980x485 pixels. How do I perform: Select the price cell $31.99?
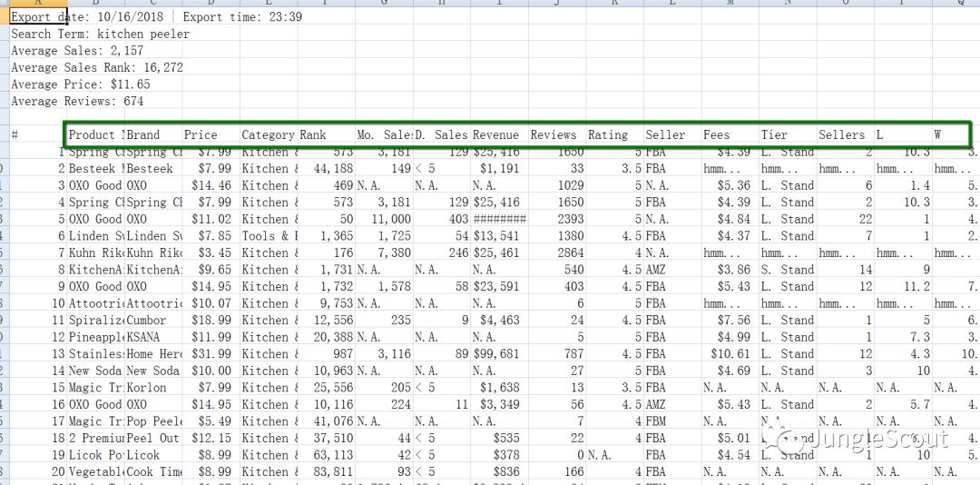tap(211, 354)
